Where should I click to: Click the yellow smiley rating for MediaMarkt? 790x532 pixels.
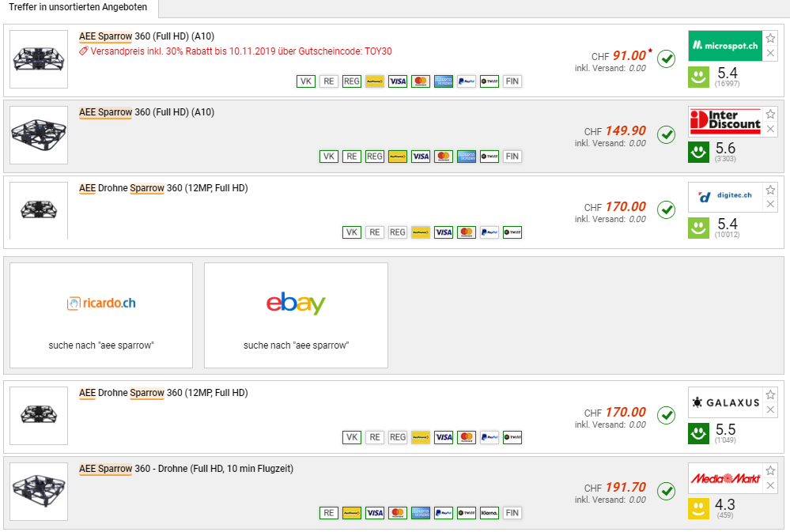[698, 509]
